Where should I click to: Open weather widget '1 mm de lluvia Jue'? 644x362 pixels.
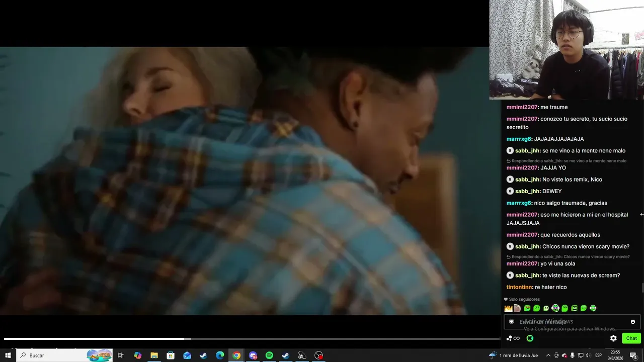point(514,355)
